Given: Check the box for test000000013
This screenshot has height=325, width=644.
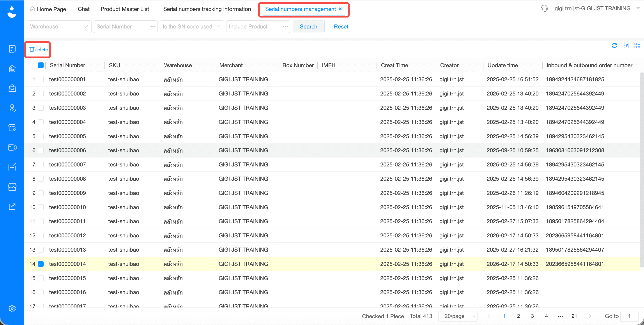Looking at the screenshot, I should pos(41,250).
